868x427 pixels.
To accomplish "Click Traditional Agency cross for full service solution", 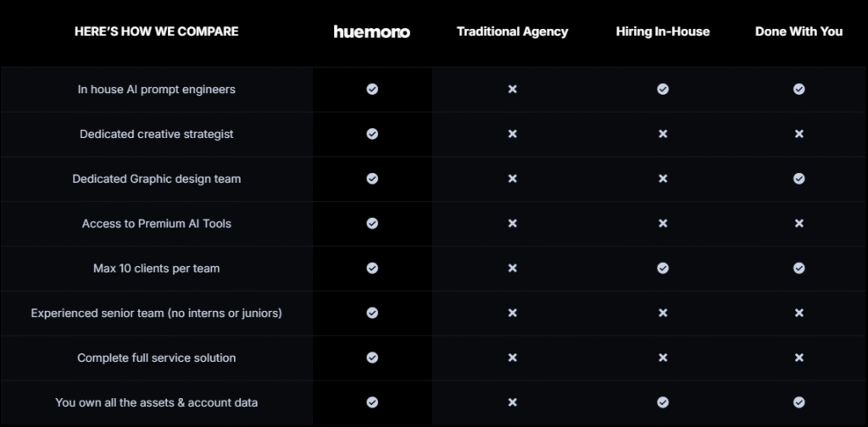I will tap(512, 358).
